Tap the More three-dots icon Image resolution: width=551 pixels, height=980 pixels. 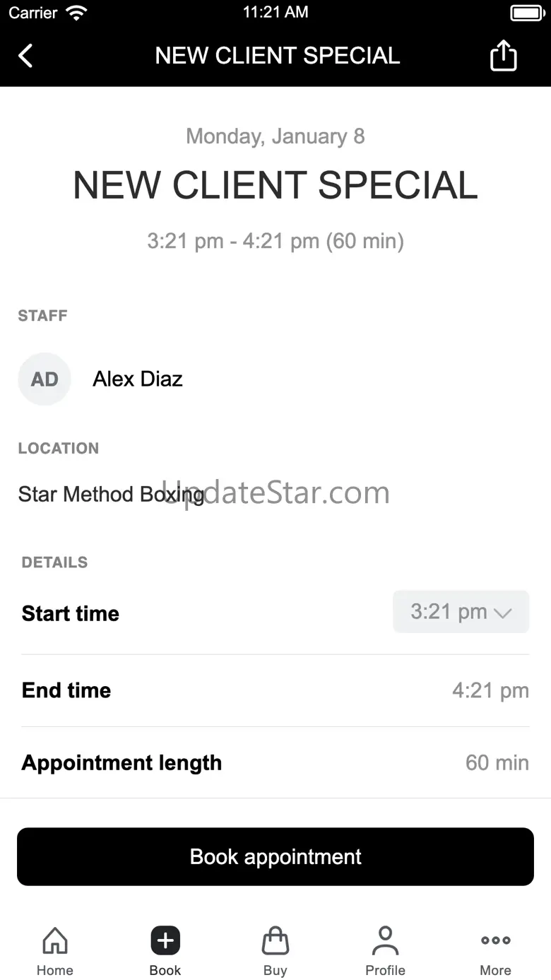coord(495,940)
